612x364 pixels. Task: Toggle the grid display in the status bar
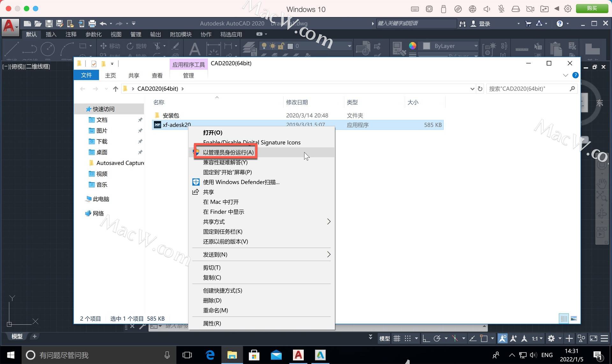pyautogui.click(x=397, y=339)
